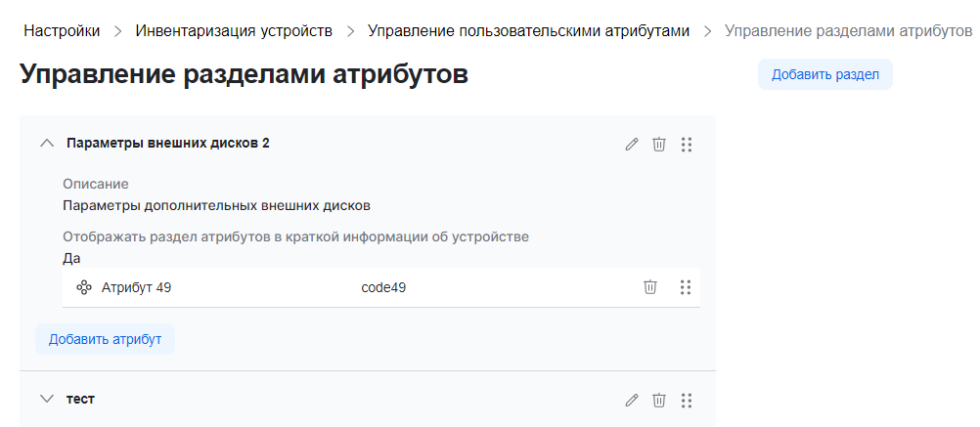Click drag handle of 'Параметры внешних дисков 2'
This screenshot has width=980, height=427.
click(687, 144)
